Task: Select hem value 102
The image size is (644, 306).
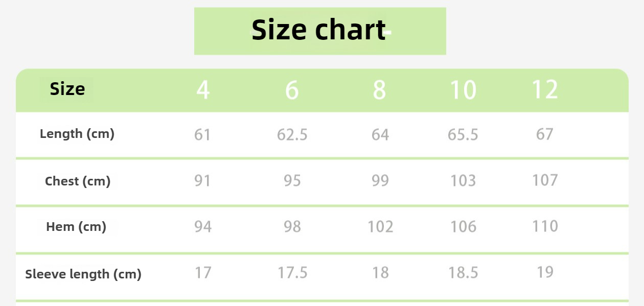Action: (381, 226)
